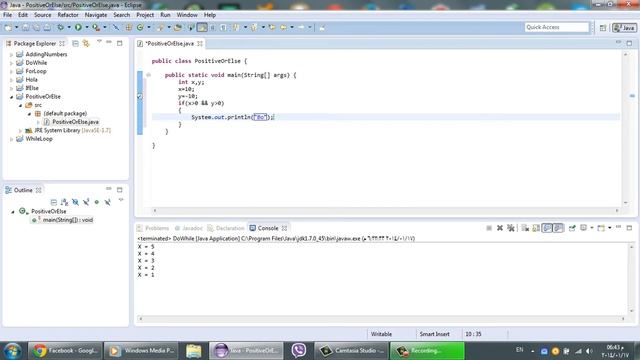Click the New Java Package icon
The width and height of the screenshot is (640, 360).
(x=129, y=27)
